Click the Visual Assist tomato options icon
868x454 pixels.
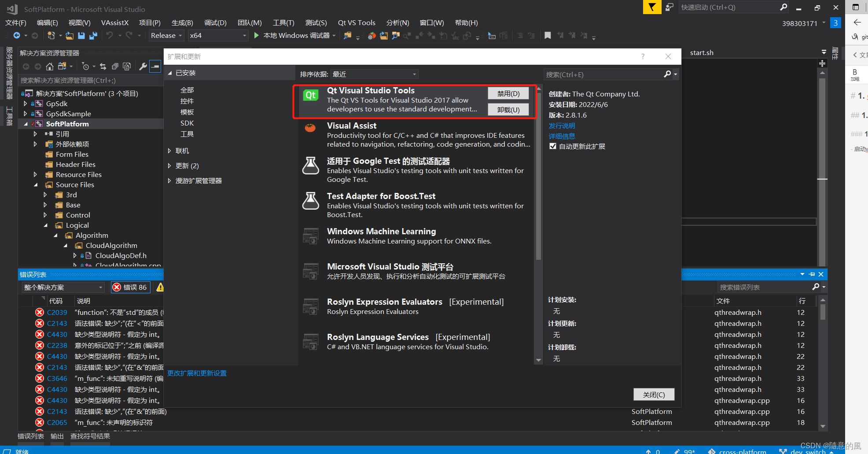click(372, 36)
